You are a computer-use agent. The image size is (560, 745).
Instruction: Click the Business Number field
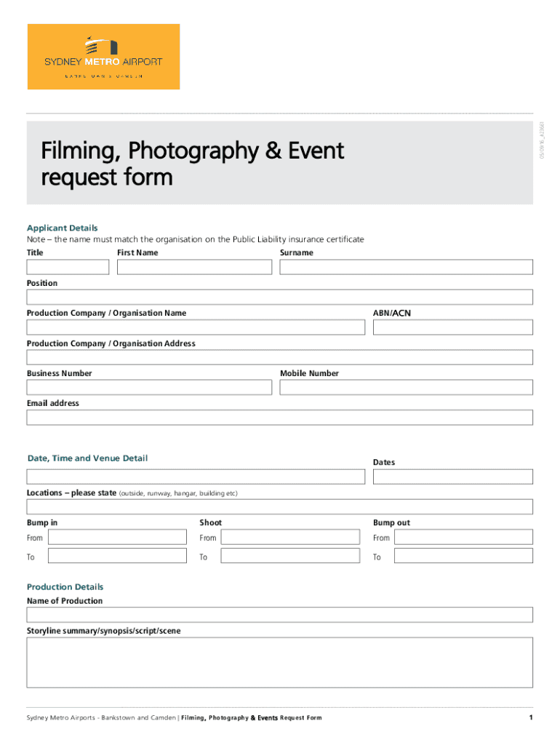pos(149,387)
